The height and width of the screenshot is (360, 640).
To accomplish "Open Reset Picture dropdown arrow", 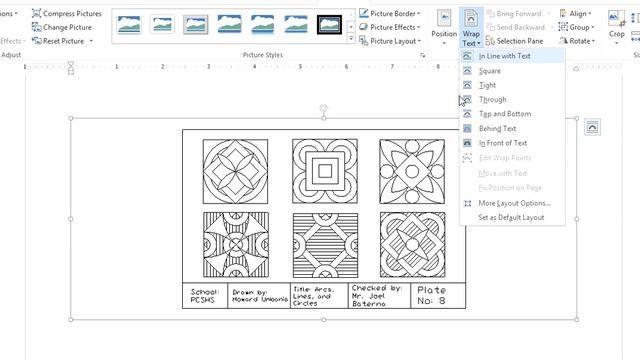I will pos(91,41).
